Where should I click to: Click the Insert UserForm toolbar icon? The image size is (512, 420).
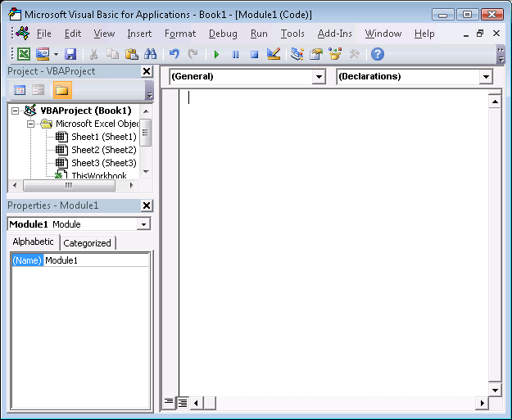click(43, 54)
